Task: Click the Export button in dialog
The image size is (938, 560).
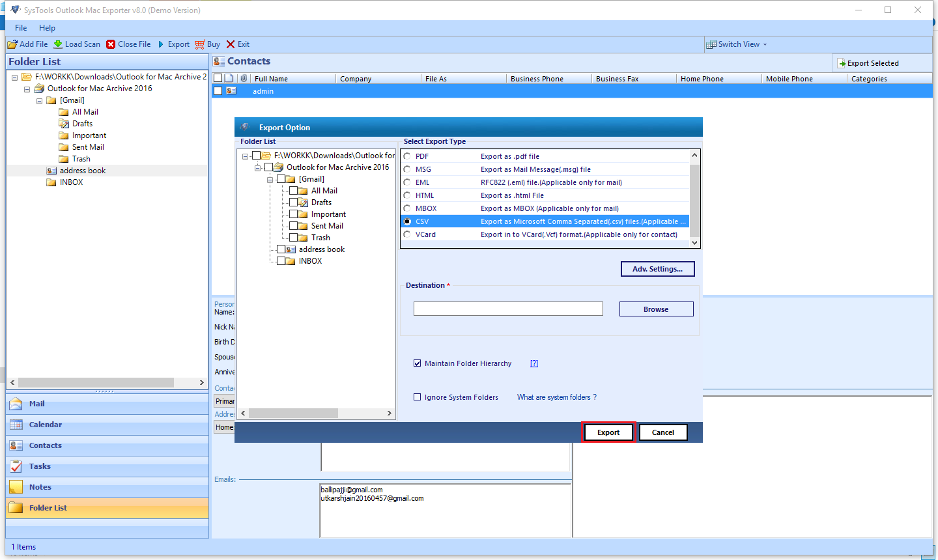Action: [608, 432]
